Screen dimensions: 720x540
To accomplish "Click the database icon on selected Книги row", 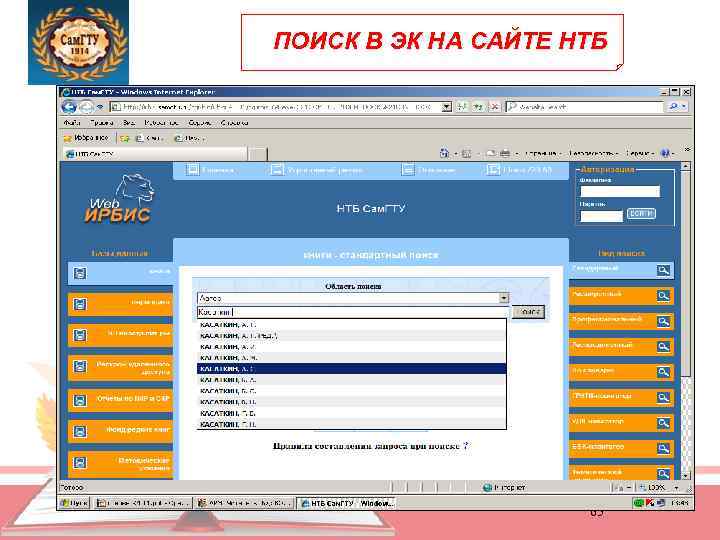I will point(80,273).
